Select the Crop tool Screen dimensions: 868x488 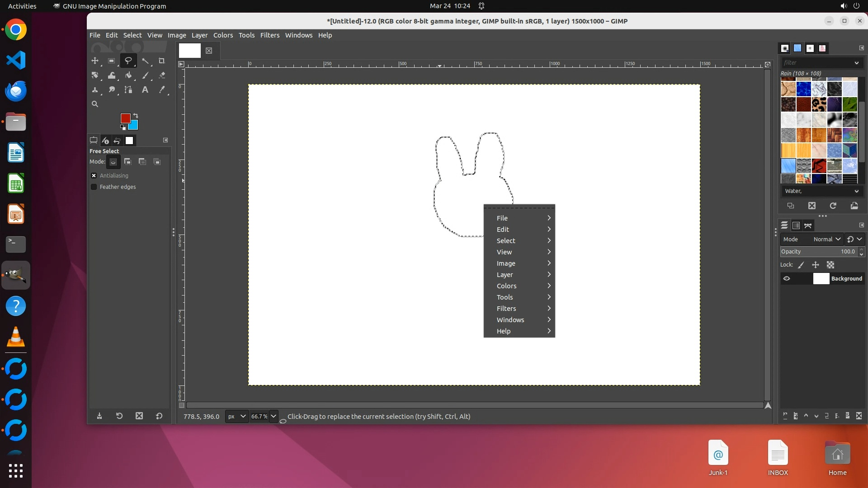pos(161,61)
